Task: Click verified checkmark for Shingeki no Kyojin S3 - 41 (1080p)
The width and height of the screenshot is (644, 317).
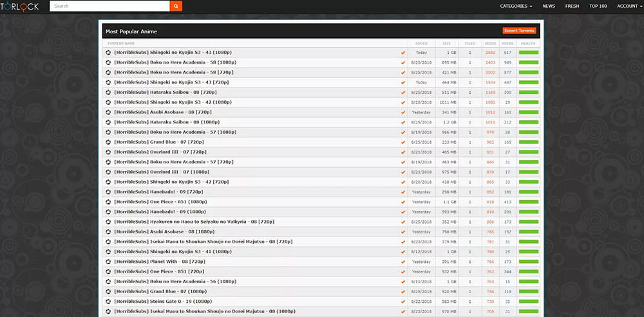Action: click(403, 252)
